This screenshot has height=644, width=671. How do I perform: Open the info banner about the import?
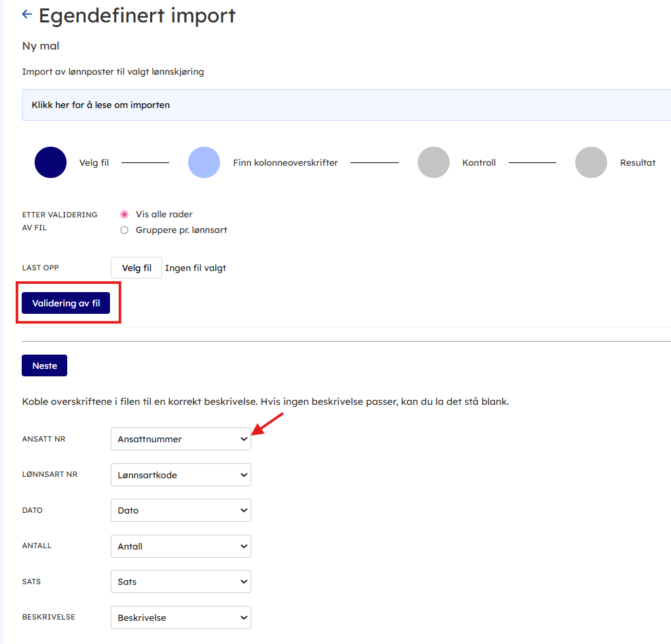point(101,105)
